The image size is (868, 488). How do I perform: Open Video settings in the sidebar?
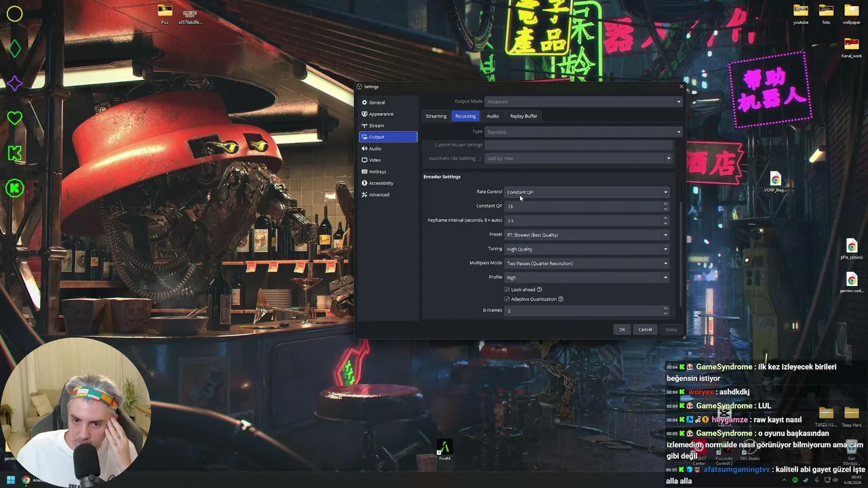coord(388,160)
